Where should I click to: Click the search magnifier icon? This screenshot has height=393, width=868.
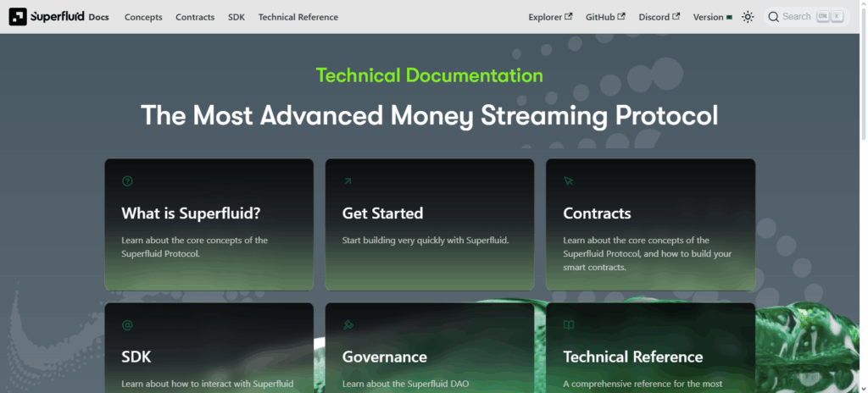tap(773, 17)
